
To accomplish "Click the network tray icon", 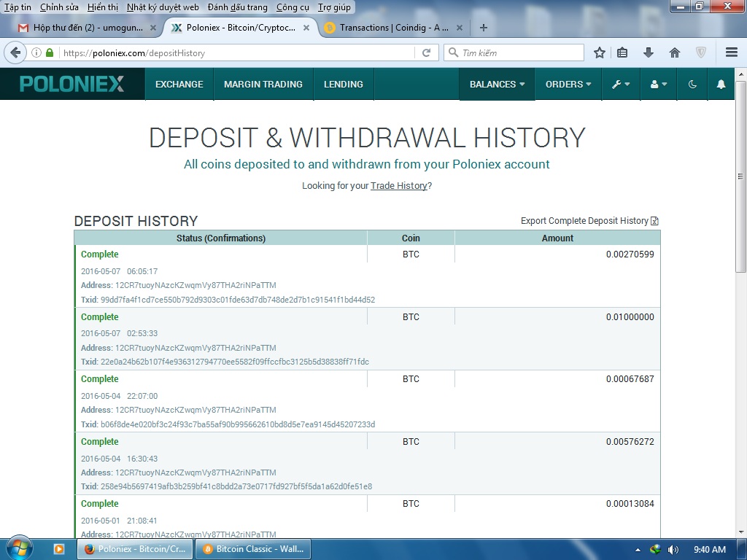I will [656, 550].
